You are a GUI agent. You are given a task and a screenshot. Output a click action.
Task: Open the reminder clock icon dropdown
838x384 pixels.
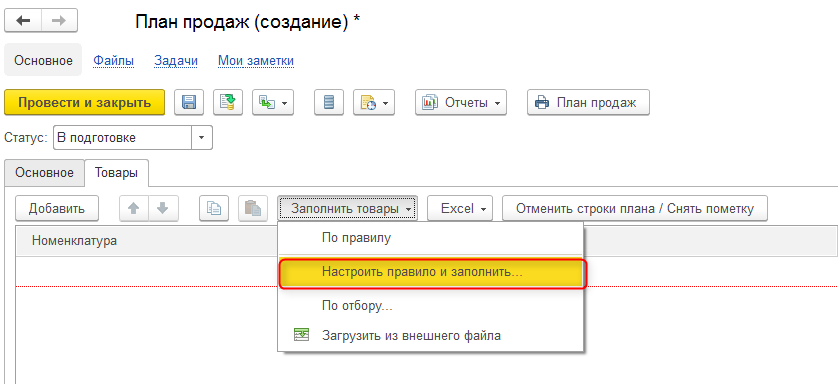click(x=374, y=102)
